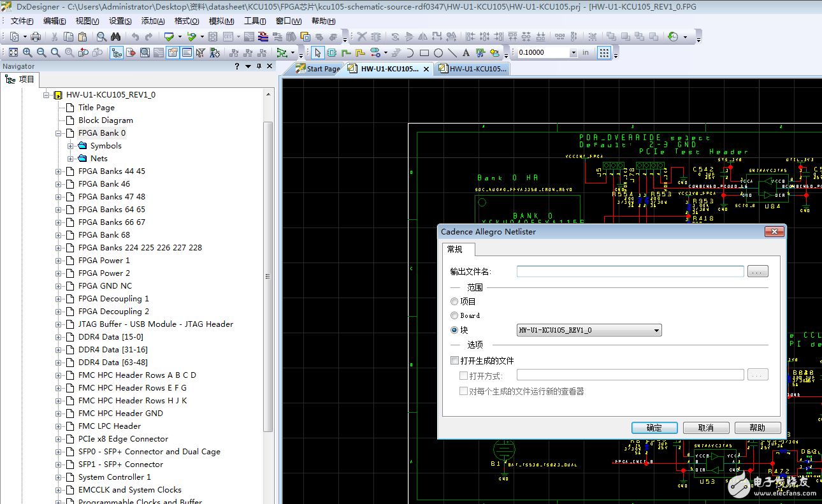Click the Delete X icon in toolbar
Screen dimensions: 822x504
pyautogui.click(x=361, y=36)
